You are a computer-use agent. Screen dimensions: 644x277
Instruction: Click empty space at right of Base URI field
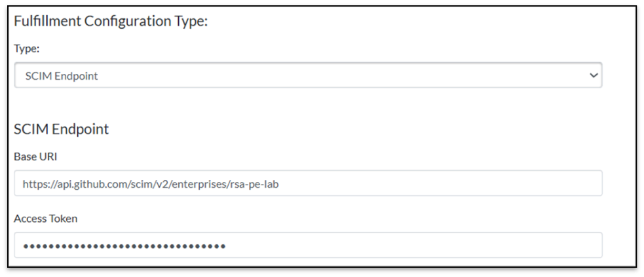tap(459, 184)
